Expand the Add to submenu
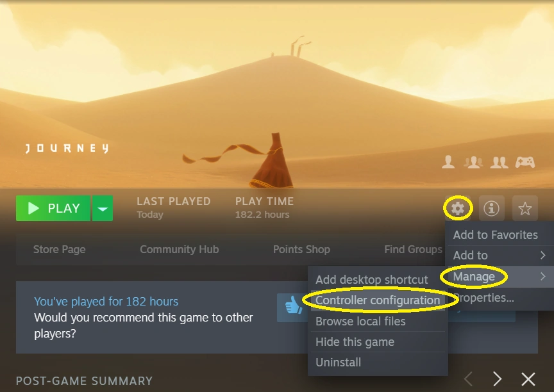554x392 pixels. pyautogui.click(x=499, y=256)
